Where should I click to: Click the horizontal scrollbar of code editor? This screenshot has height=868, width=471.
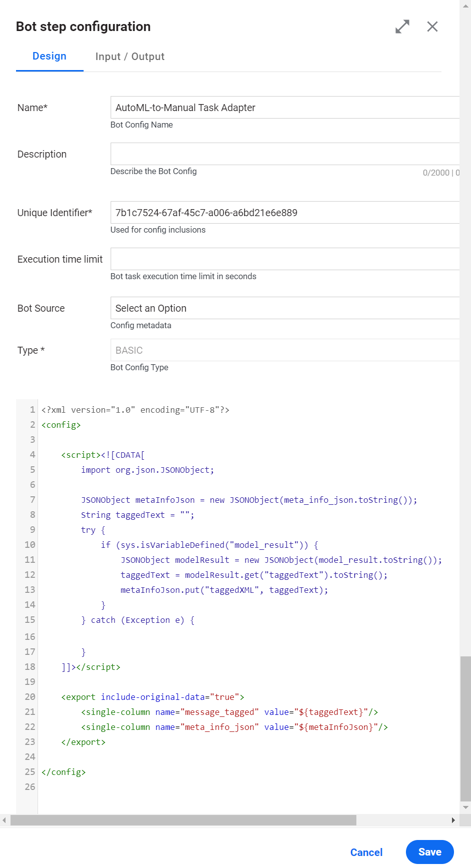point(183,820)
